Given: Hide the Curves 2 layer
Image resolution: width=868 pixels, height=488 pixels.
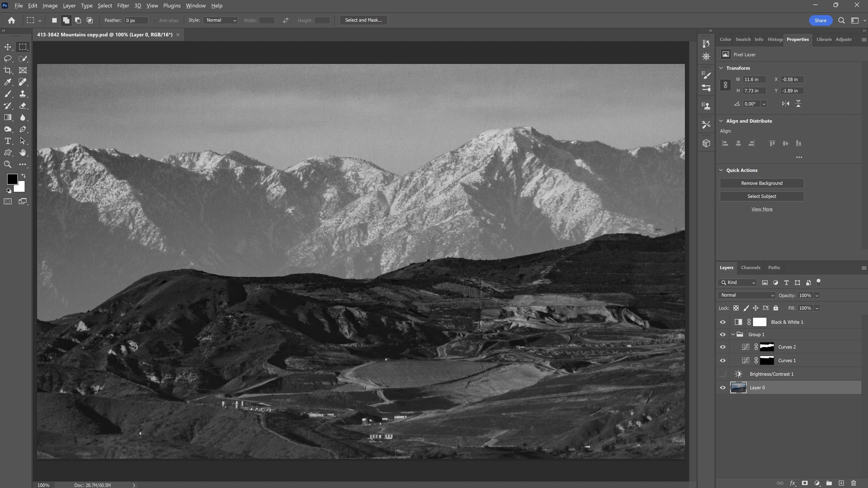Looking at the screenshot, I should (723, 347).
